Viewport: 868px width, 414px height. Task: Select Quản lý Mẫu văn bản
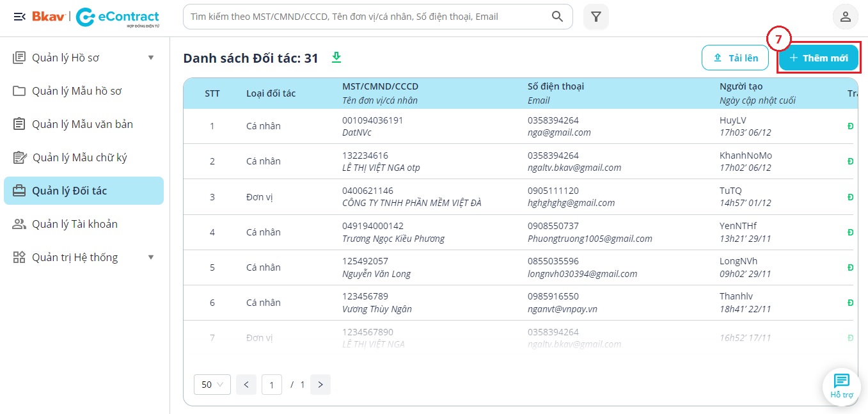tap(82, 124)
